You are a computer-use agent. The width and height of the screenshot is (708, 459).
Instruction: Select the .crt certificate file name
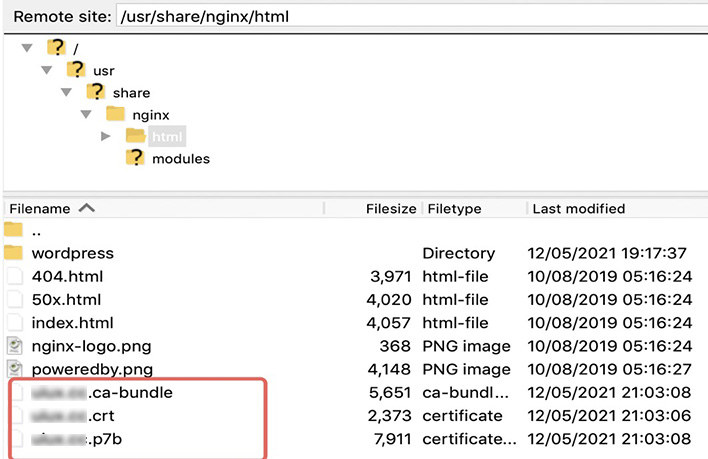73,416
